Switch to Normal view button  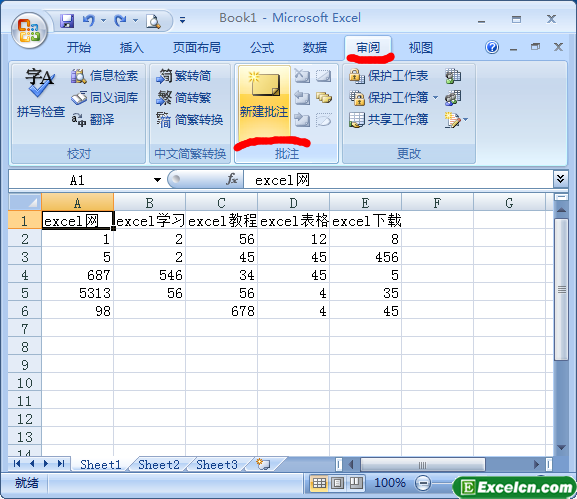click(319, 482)
